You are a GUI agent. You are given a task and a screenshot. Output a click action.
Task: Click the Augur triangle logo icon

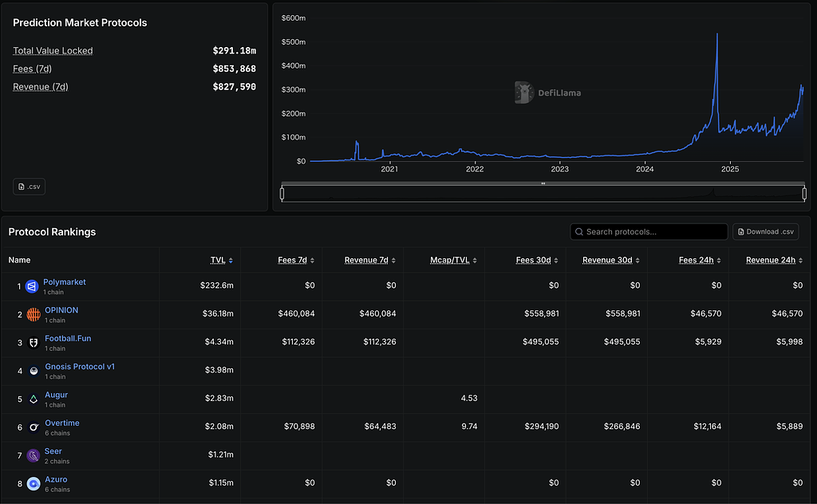[x=34, y=400]
